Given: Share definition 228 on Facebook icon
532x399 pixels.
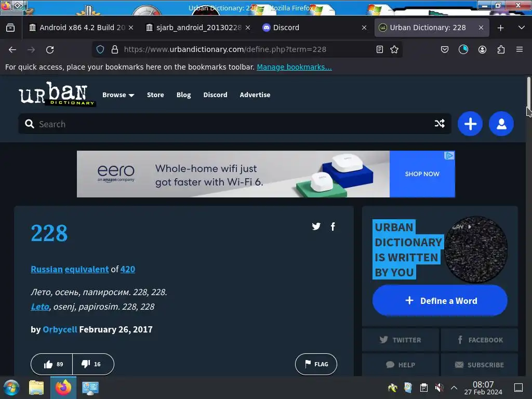Looking at the screenshot, I should [x=333, y=227].
